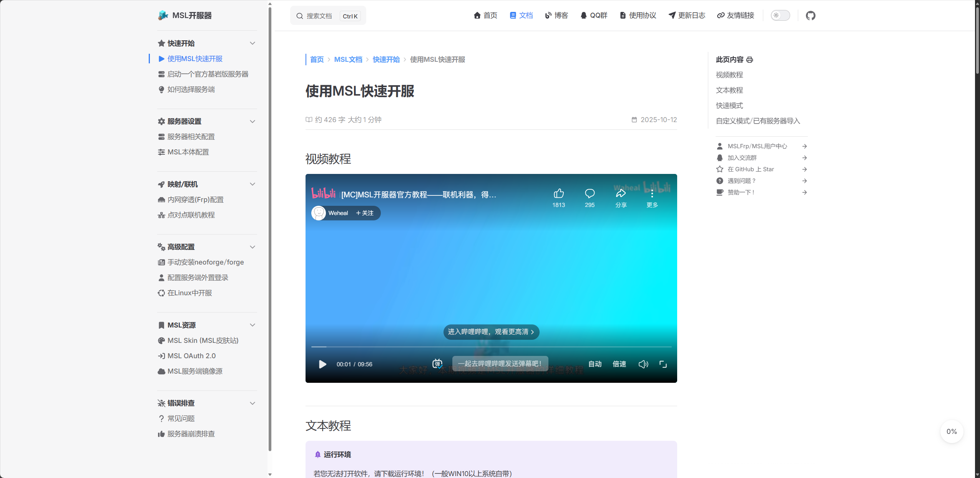Screen dimensions: 980x478
Task: Mute the video volume icon
Action: click(643, 364)
